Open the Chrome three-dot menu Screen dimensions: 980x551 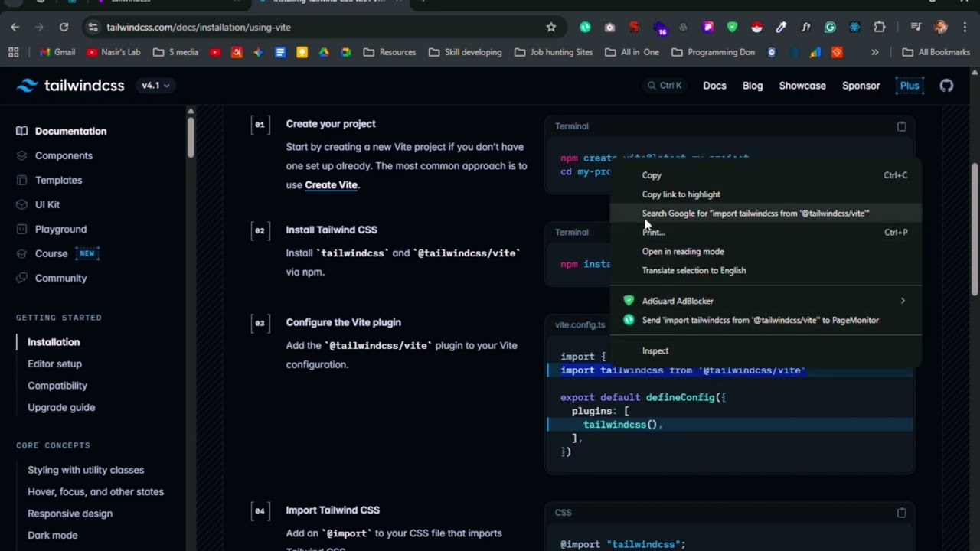click(965, 27)
